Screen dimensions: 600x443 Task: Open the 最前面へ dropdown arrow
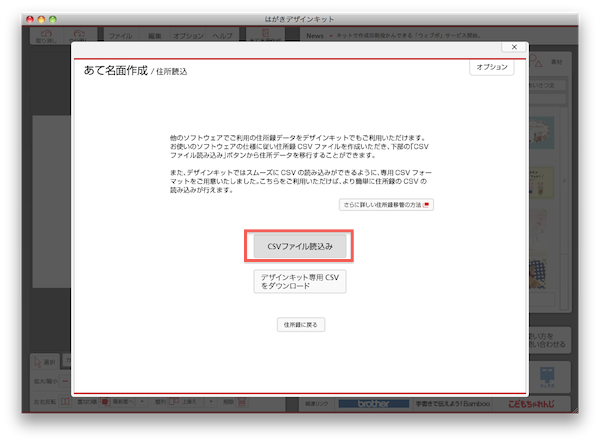(142, 402)
